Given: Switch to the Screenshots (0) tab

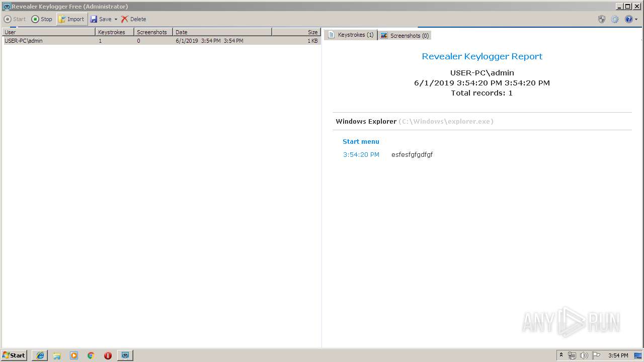Looking at the screenshot, I should (405, 35).
